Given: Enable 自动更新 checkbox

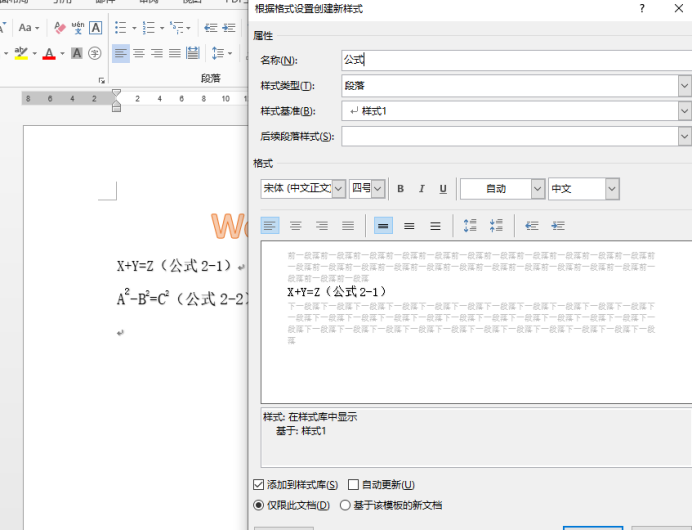Looking at the screenshot, I should click(353, 485).
